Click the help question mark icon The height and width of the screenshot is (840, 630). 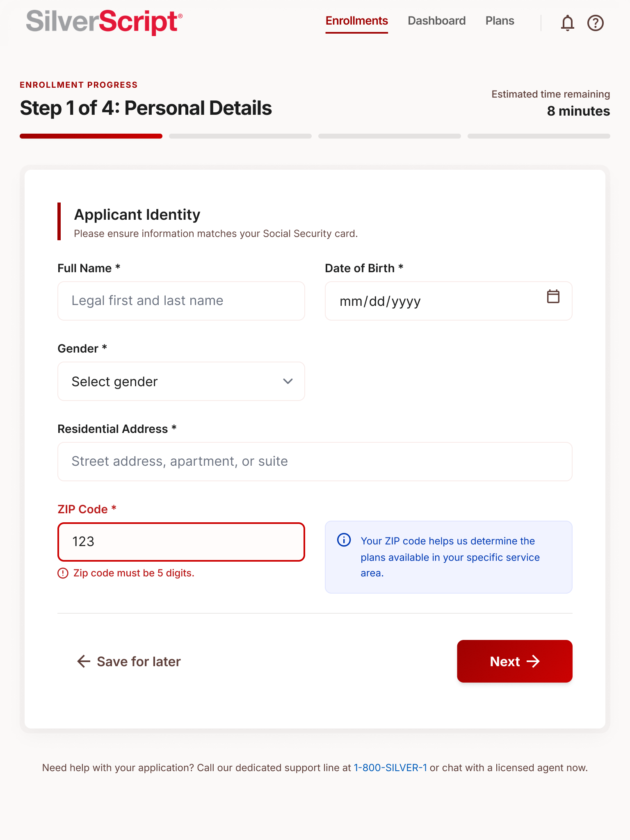(x=595, y=23)
